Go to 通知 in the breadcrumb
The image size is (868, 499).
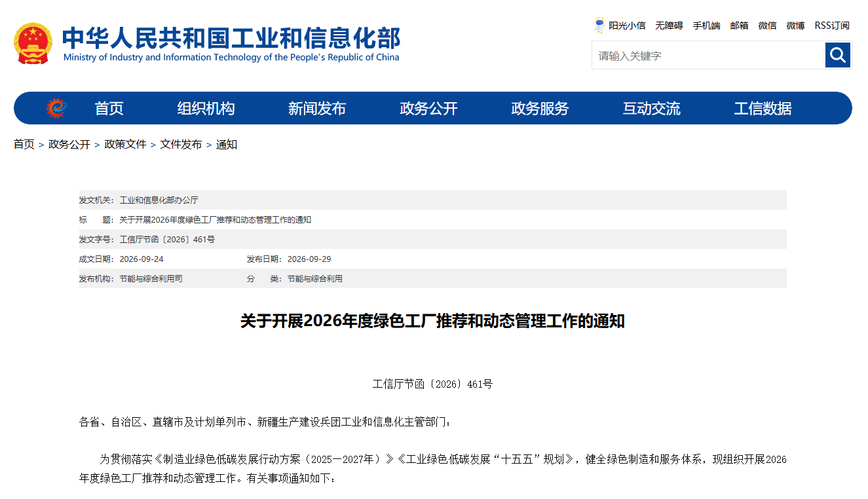227,144
